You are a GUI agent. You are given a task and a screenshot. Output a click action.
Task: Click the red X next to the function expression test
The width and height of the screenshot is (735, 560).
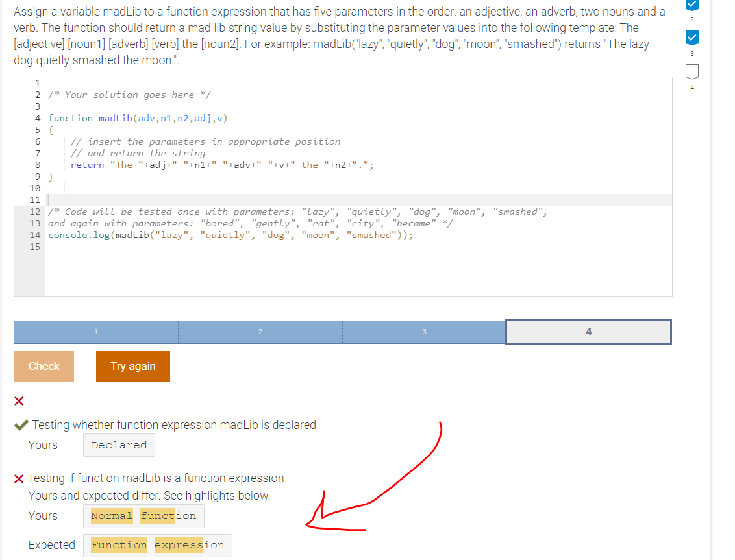click(x=20, y=478)
